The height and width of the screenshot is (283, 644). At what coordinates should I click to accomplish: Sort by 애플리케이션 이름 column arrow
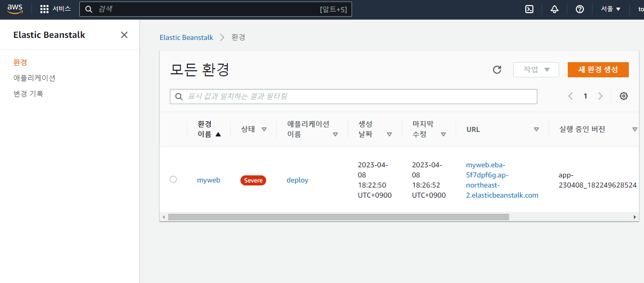click(335, 134)
